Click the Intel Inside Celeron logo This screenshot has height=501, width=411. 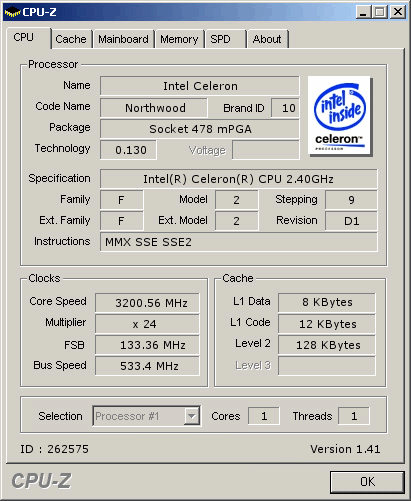339,115
